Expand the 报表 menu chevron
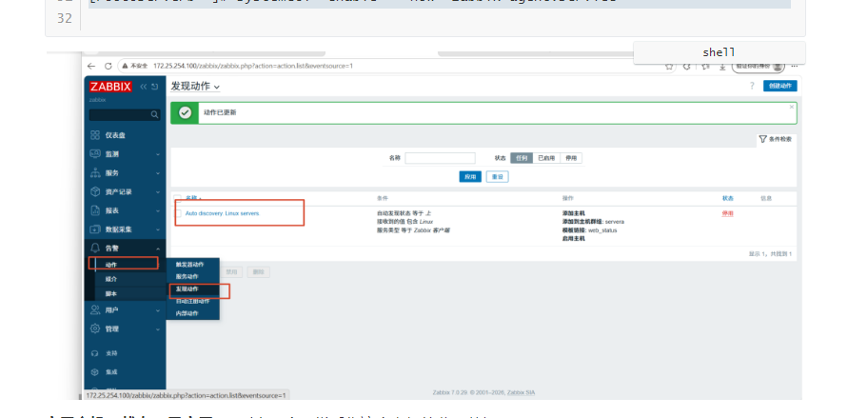868x418 pixels. tap(158, 211)
